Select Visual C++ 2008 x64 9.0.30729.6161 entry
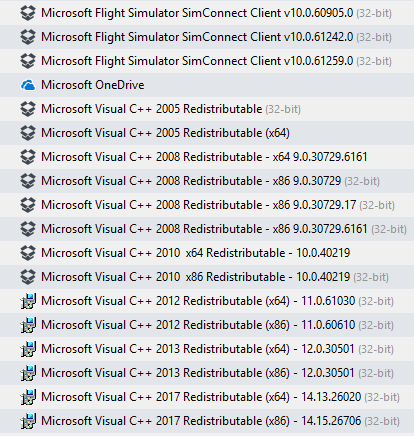Viewport: 414px width, 436px height. pyautogui.click(x=207, y=157)
